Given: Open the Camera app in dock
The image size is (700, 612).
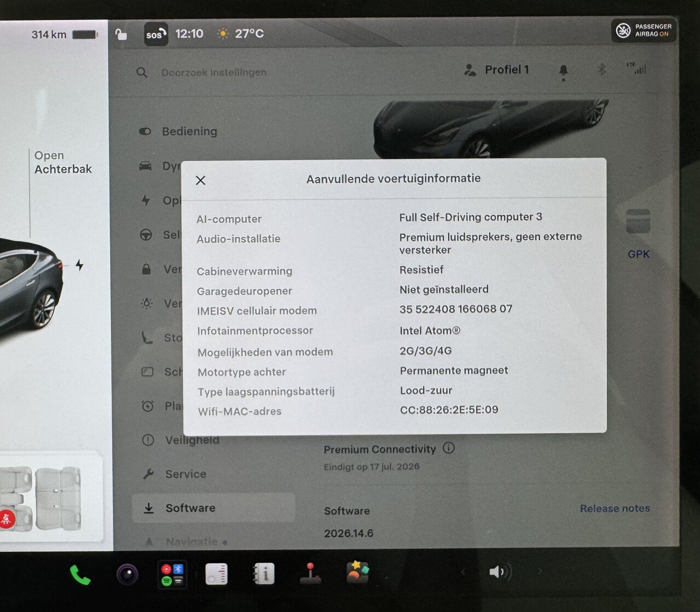Looking at the screenshot, I should tap(128, 575).
